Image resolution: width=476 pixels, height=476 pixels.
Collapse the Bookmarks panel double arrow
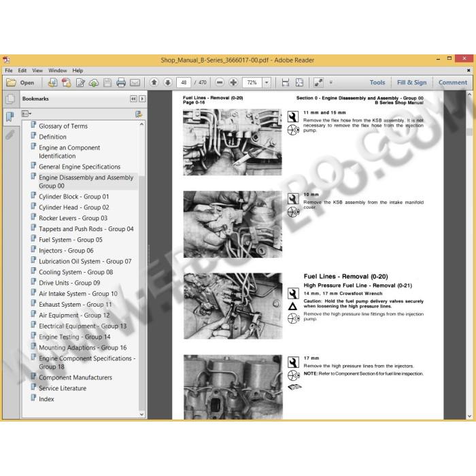pyautogui.click(x=133, y=99)
